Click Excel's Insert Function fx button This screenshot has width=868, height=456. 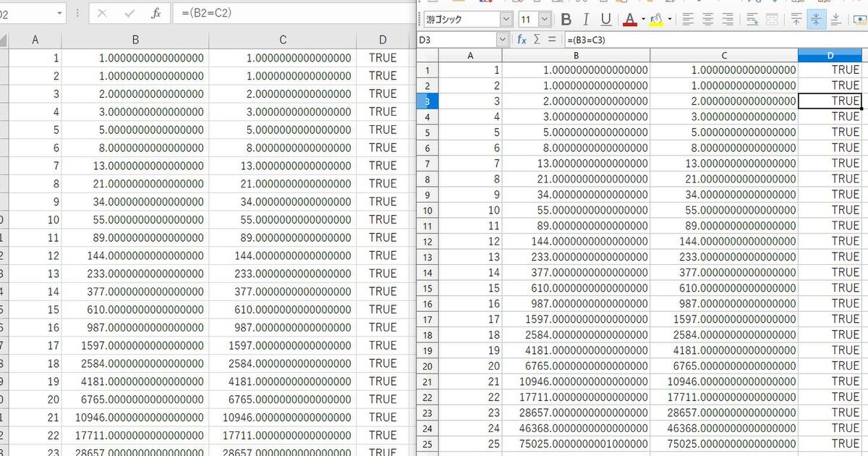point(156,13)
